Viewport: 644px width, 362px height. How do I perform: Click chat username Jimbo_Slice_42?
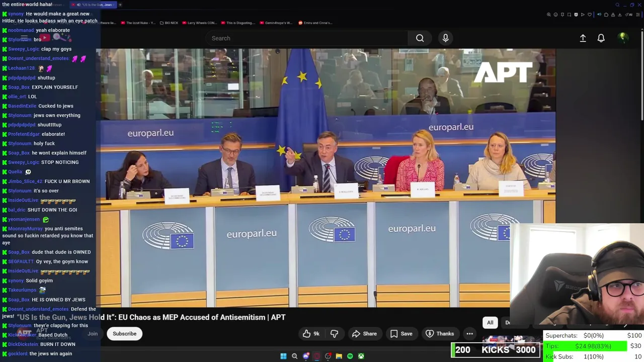point(25,182)
